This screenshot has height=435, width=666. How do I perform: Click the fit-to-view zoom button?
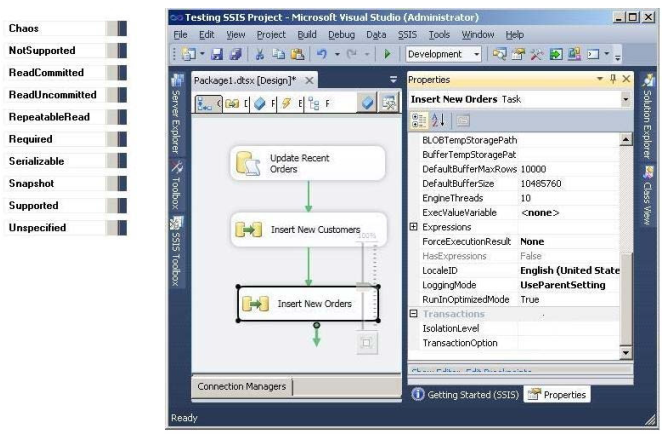point(367,342)
